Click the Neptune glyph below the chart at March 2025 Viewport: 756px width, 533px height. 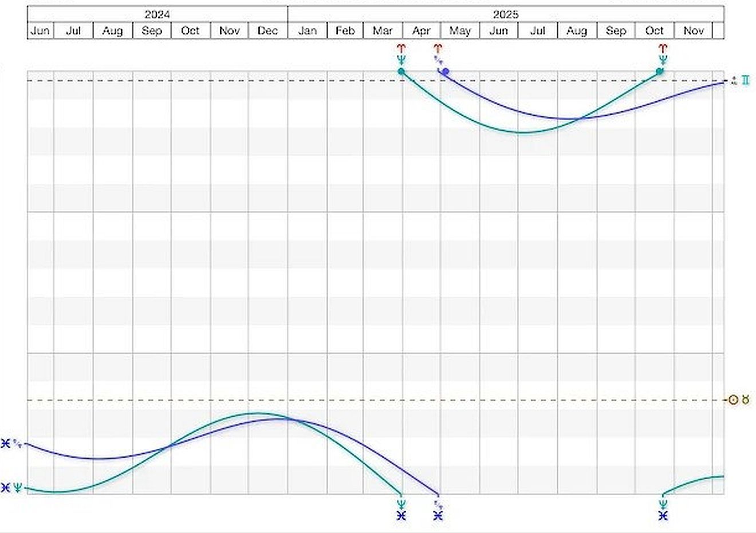(401, 504)
